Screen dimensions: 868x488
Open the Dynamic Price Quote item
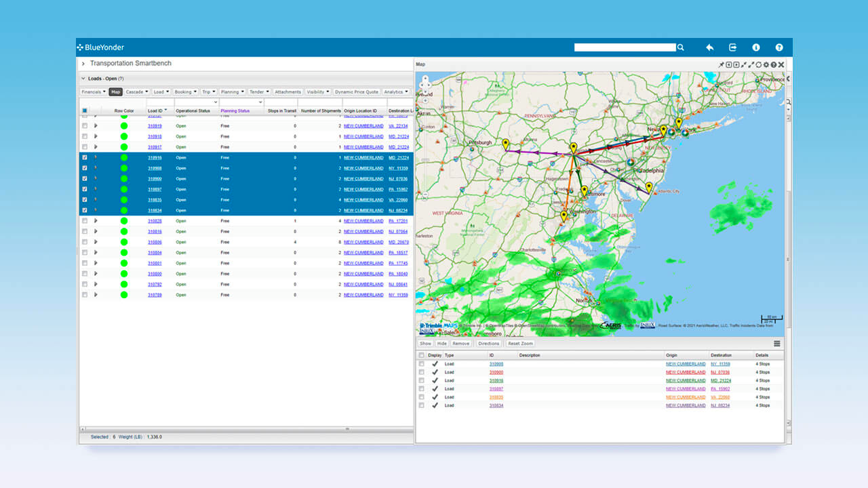[x=357, y=91]
